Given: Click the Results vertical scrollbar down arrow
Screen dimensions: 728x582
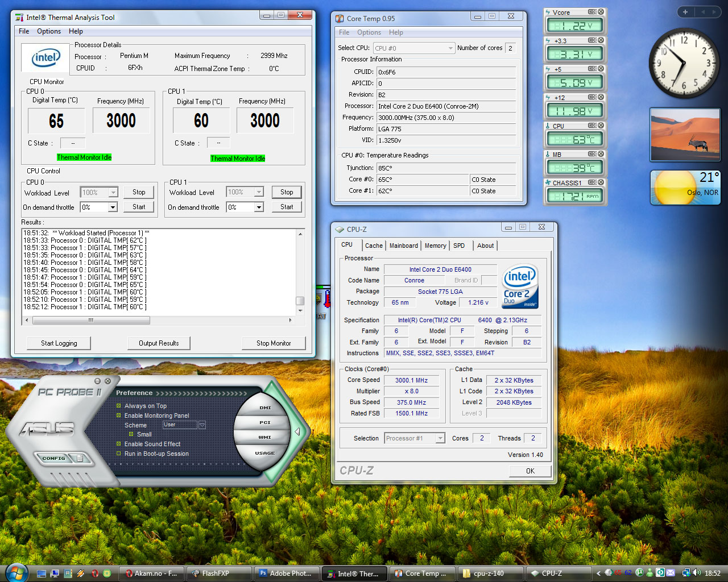Looking at the screenshot, I should tap(300, 311).
